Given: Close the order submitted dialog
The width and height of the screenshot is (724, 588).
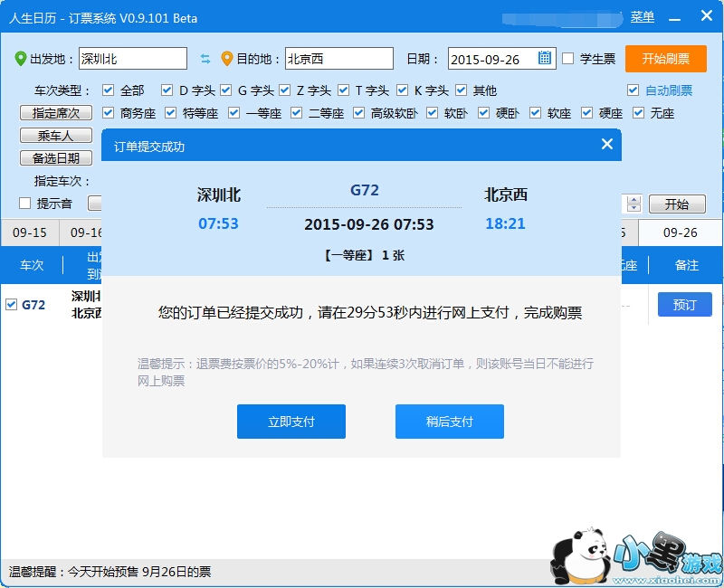Looking at the screenshot, I should 607,145.
